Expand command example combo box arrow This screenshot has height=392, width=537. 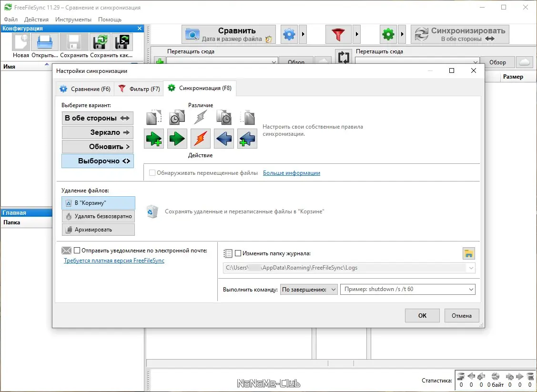point(471,290)
